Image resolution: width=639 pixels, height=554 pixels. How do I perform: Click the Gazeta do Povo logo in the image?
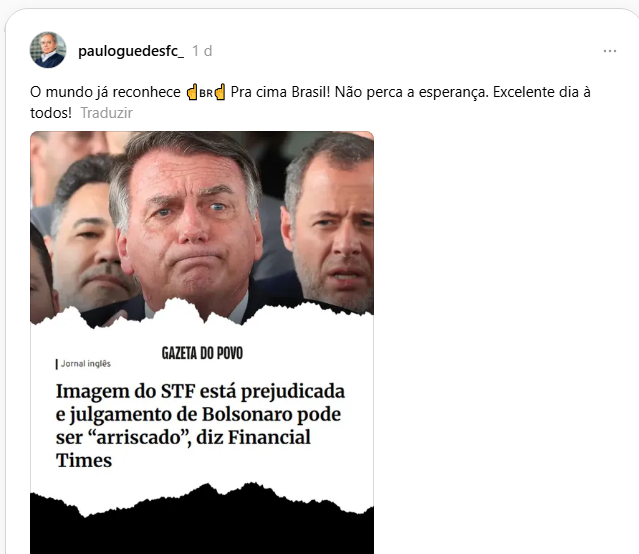click(202, 353)
